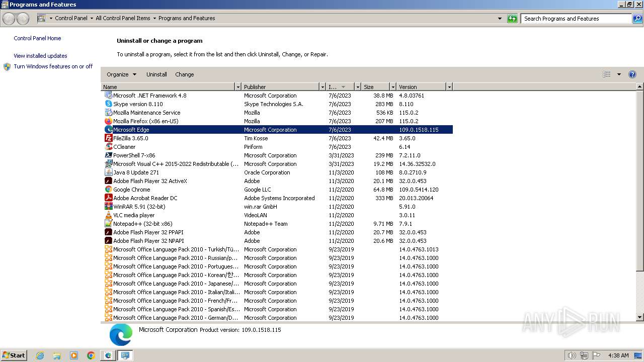Click the Tim Kosse publisher cell
The image size is (644, 362).
[256, 138]
